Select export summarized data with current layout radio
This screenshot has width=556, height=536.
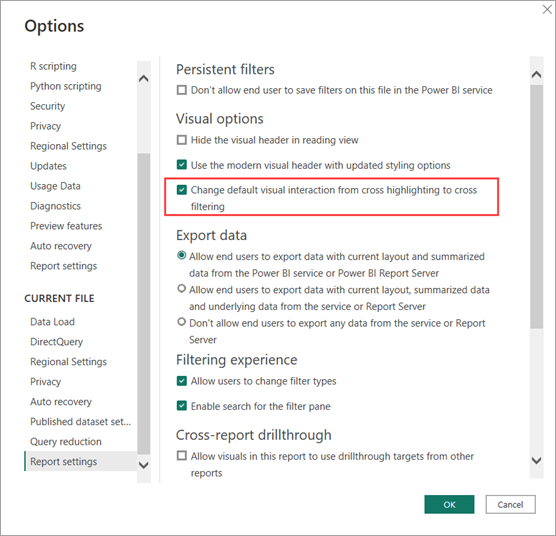click(182, 256)
